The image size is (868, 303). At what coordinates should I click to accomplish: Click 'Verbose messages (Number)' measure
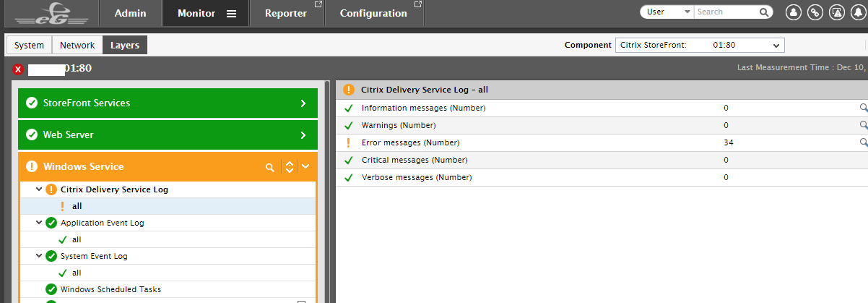(x=417, y=177)
